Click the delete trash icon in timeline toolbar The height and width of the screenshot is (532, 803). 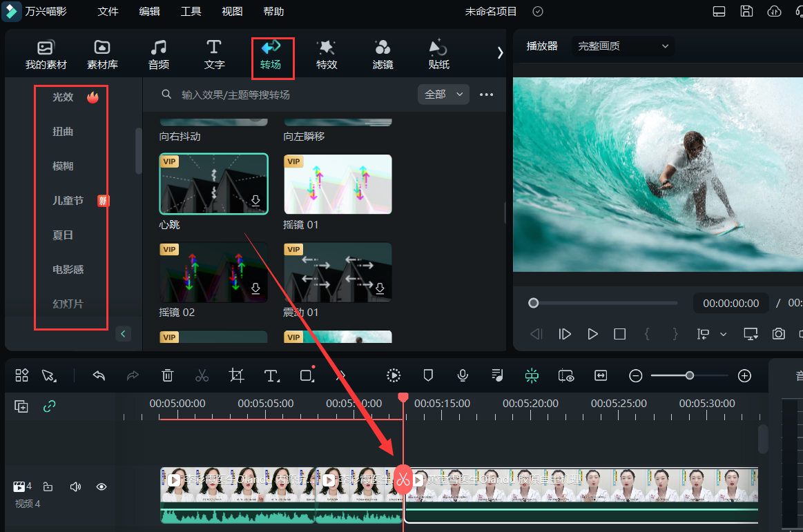167,375
